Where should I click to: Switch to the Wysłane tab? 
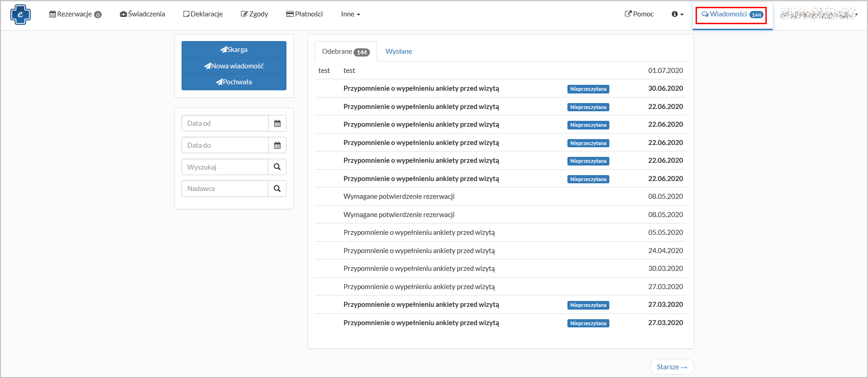[399, 52]
